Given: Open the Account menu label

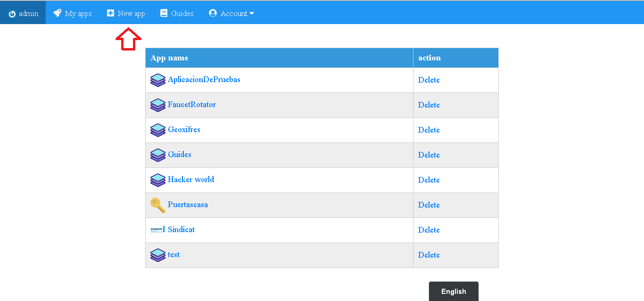Looking at the screenshot, I should [234, 14].
